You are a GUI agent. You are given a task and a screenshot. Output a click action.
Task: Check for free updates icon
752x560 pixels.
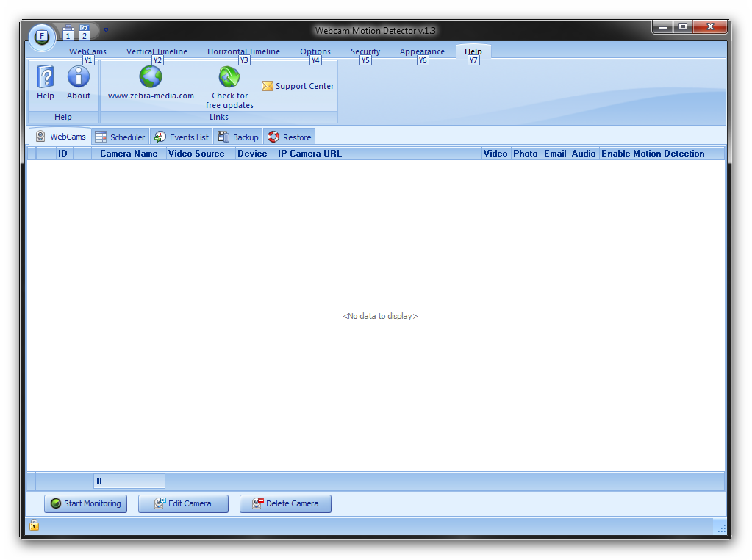tap(229, 77)
